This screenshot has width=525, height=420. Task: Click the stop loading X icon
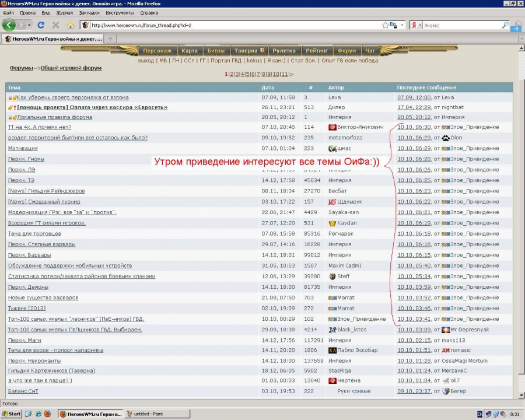coord(56,25)
